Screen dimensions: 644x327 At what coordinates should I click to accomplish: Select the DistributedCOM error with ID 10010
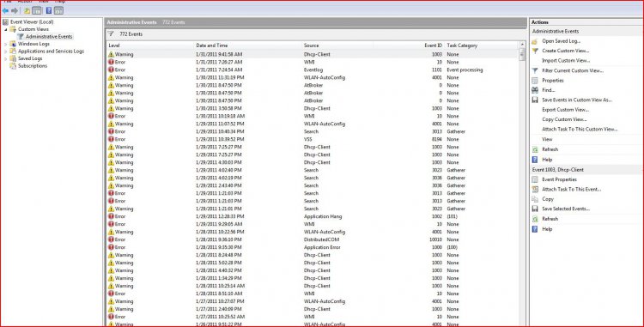pos(313,239)
